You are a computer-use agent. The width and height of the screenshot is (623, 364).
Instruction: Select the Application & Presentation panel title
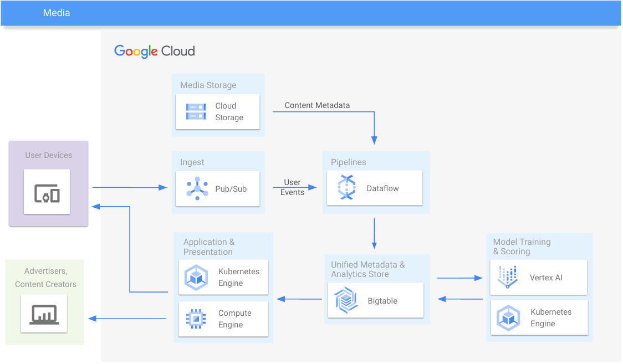(208, 246)
